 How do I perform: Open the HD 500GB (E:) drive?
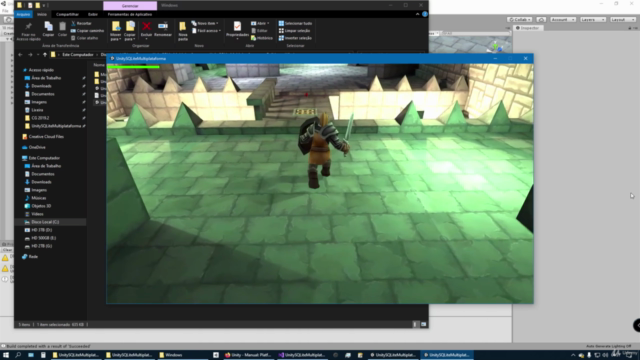tap(43, 238)
